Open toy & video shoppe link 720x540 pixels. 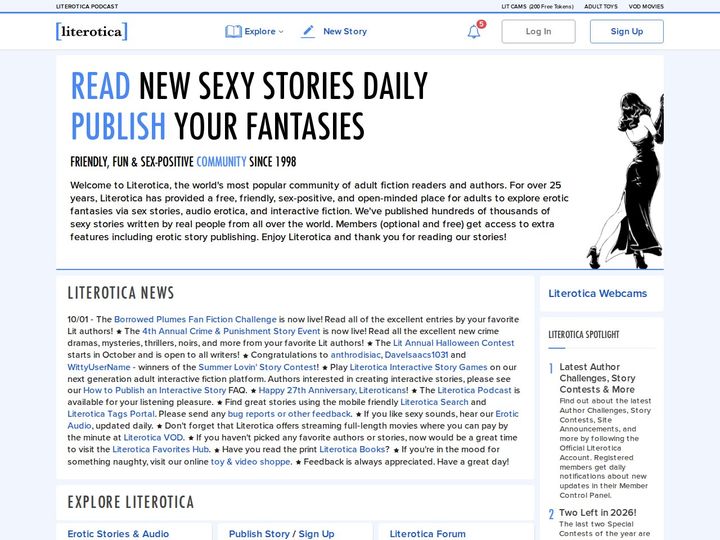(250, 461)
